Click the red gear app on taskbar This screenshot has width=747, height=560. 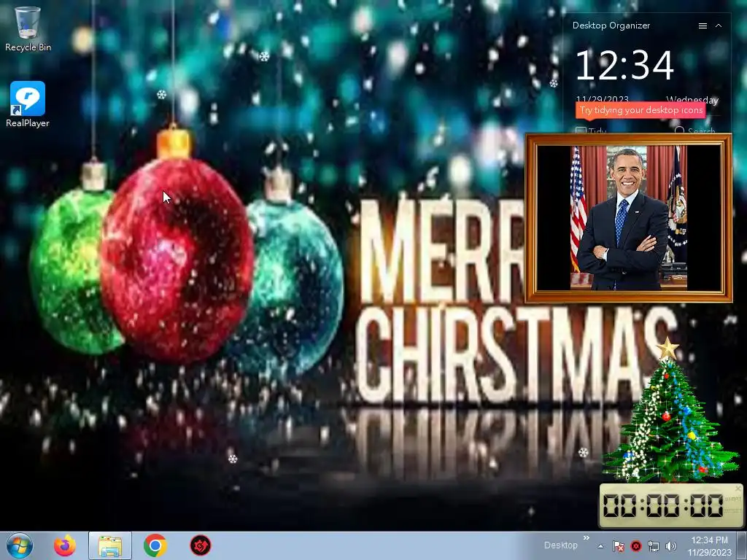click(201, 545)
